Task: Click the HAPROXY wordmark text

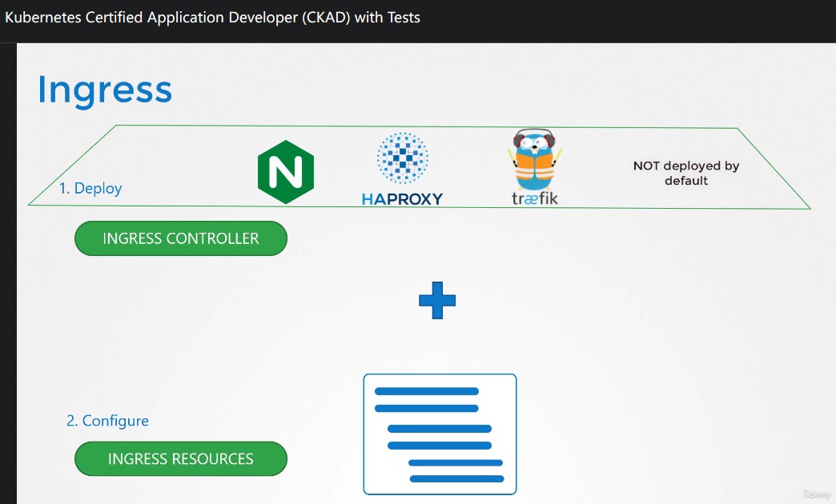Action: tap(403, 198)
